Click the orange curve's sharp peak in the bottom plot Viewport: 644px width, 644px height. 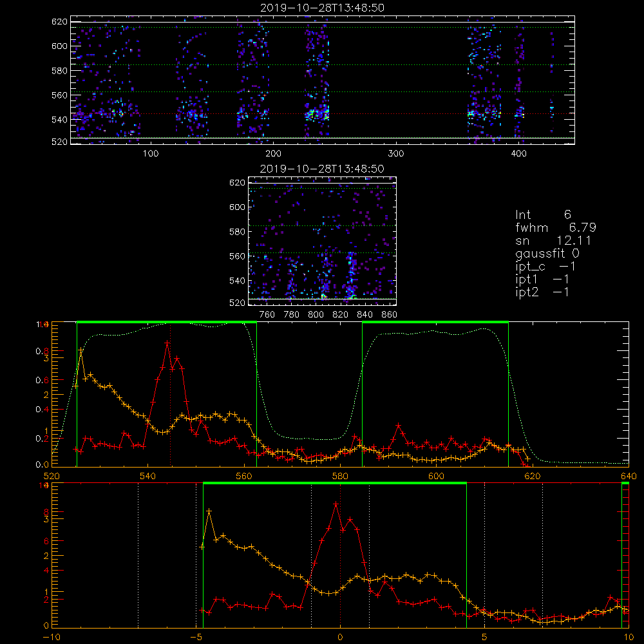pos(209,511)
